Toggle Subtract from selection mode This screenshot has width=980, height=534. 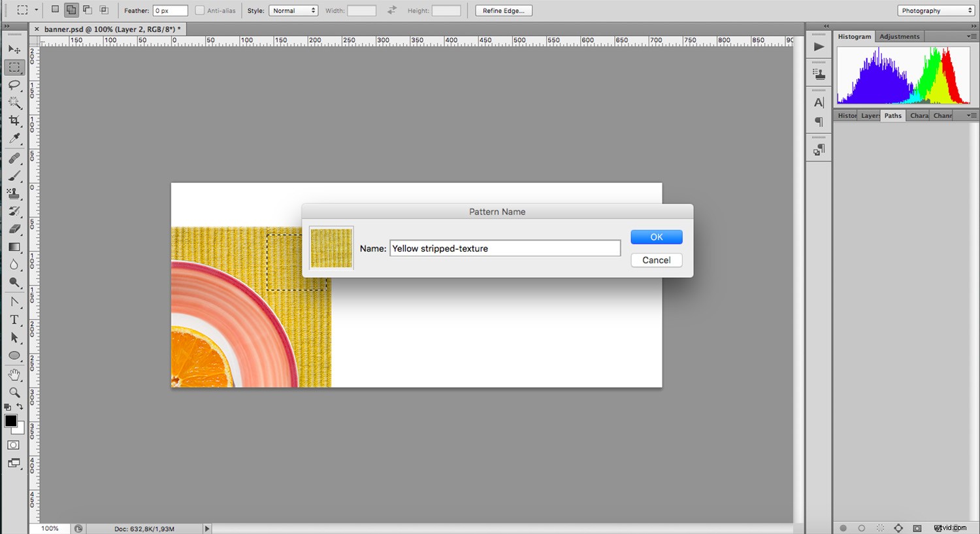87,10
